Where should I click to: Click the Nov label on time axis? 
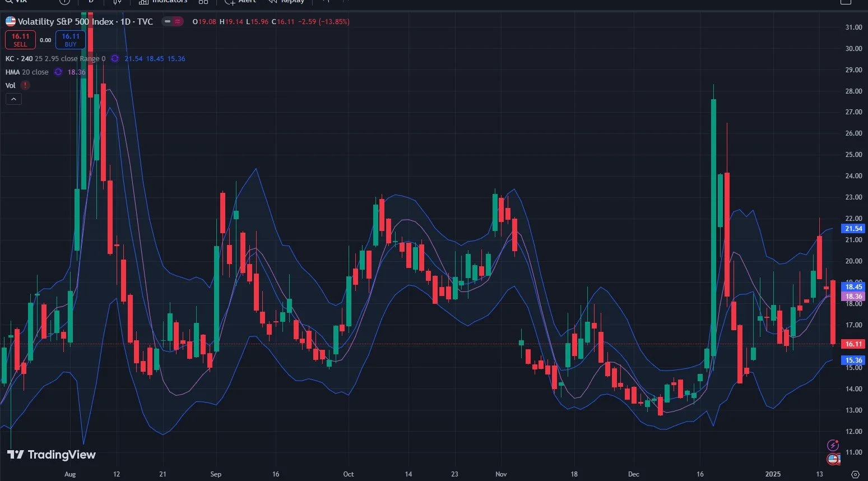(x=501, y=474)
